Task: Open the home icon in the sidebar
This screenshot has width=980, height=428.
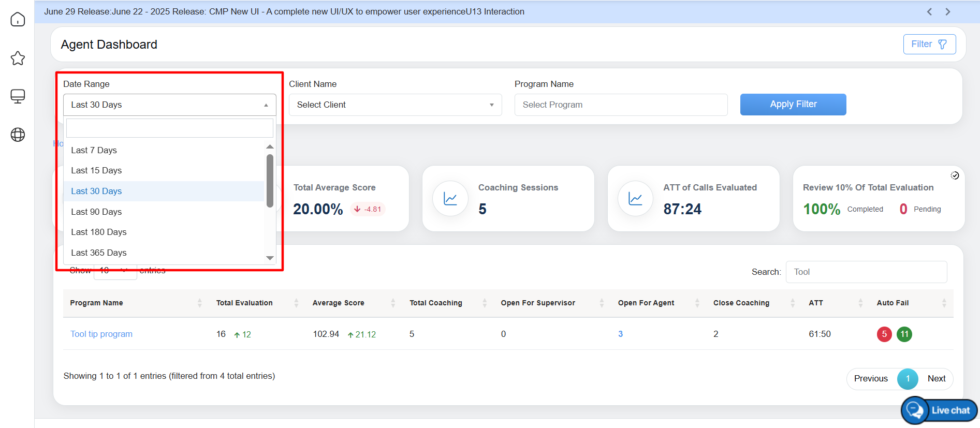Action: pos(18,20)
